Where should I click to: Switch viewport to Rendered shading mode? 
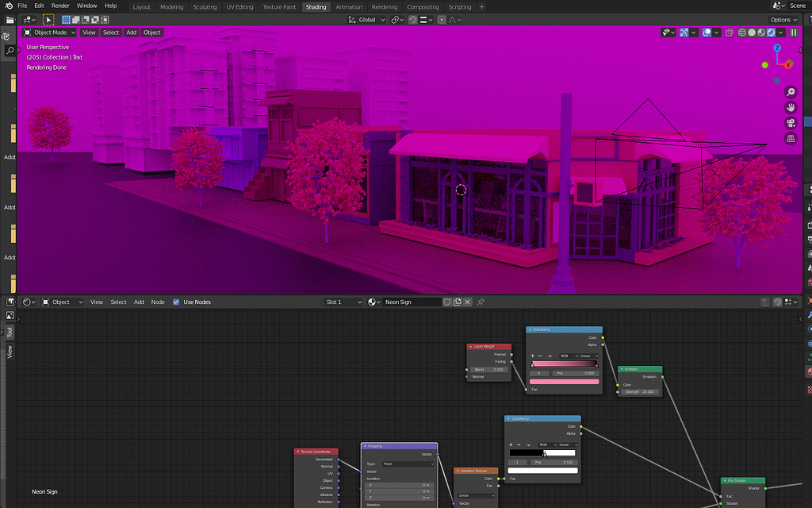[x=770, y=32]
